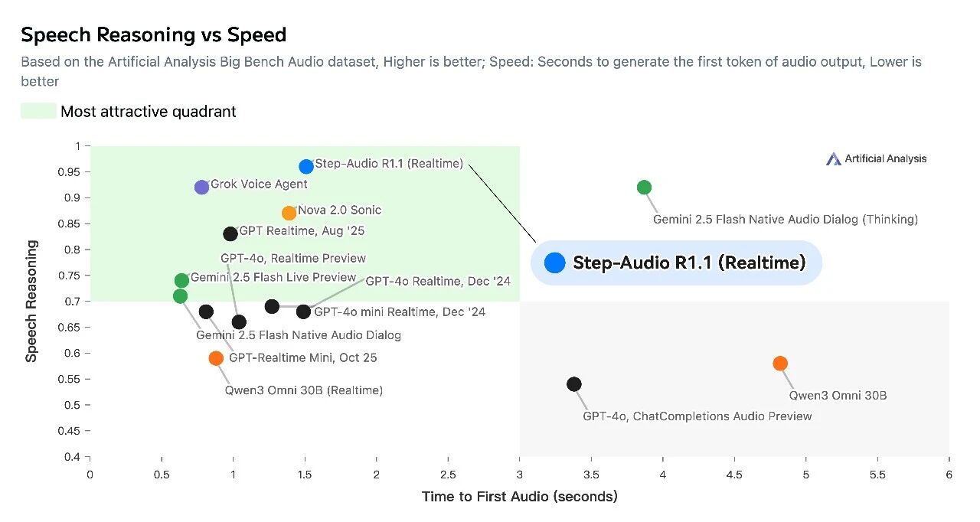Click the GPT-4o mini Realtime Dec '24 dot
This screenshot has height=522, width=980.
click(x=303, y=312)
